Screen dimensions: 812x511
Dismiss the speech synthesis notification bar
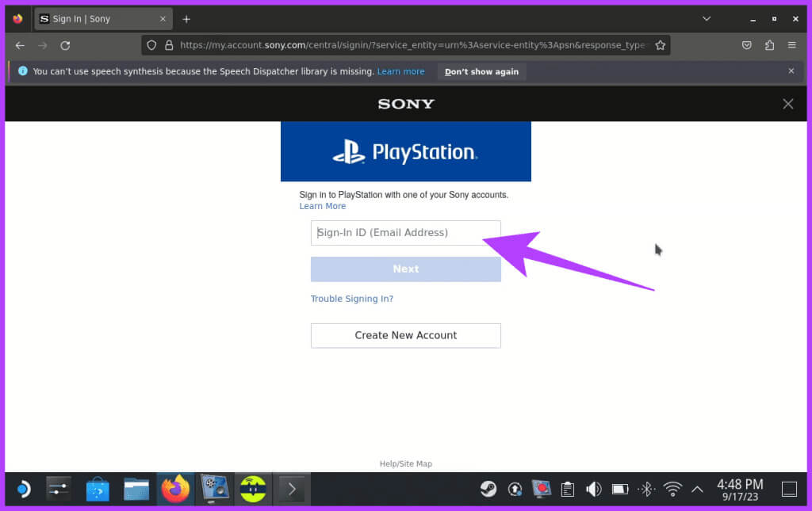[x=791, y=71]
